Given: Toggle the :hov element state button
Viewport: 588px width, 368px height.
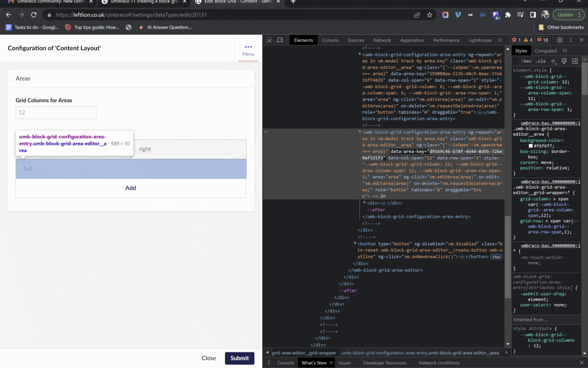Looking at the screenshot, I should click(526, 61).
